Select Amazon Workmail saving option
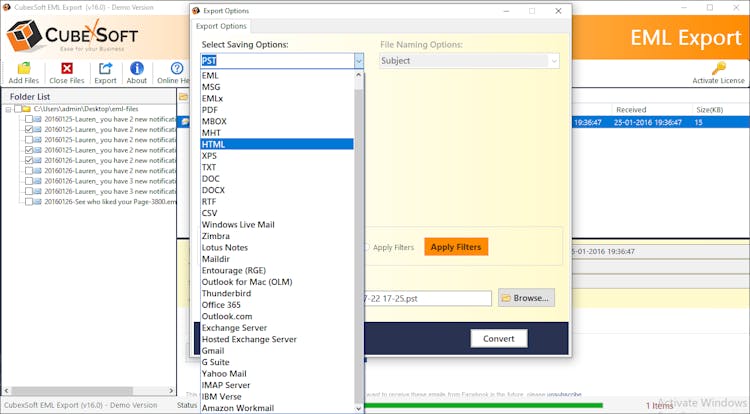750x414 pixels. pos(277,408)
